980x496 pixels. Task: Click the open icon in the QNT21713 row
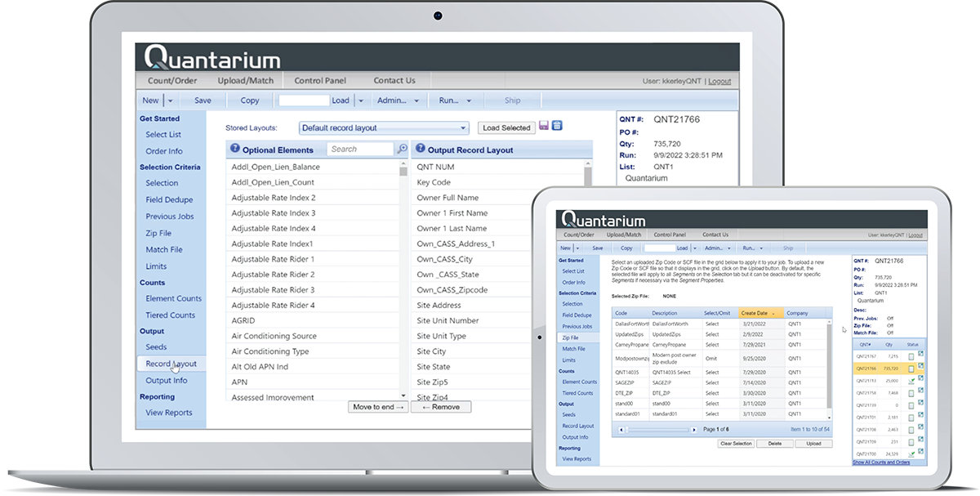(921, 378)
